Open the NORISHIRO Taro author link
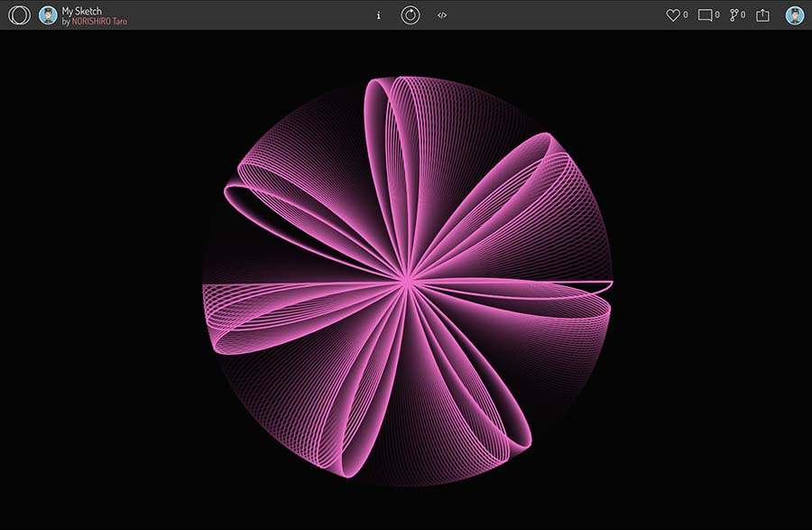This screenshot has height=530, width=812. click(99, 22)
